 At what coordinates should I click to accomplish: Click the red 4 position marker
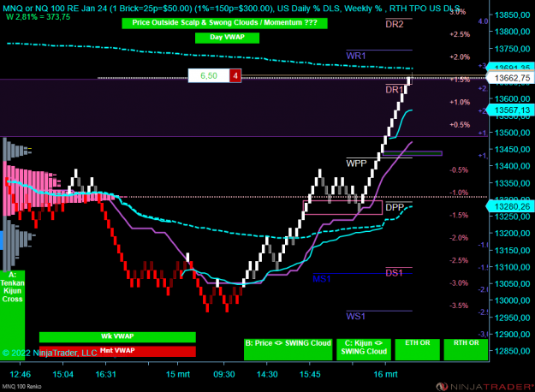[235, 75]
